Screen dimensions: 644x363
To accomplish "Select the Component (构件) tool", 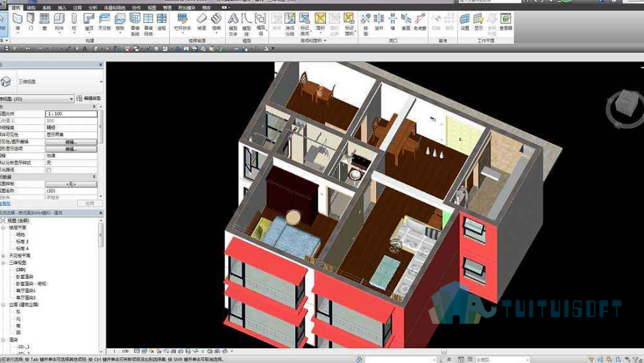I will [x=59, y=22].
